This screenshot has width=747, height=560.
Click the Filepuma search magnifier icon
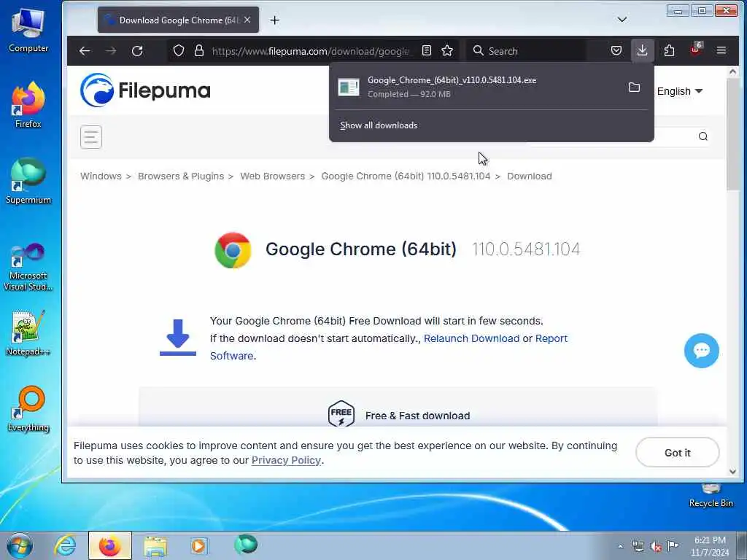click(703, 136)
